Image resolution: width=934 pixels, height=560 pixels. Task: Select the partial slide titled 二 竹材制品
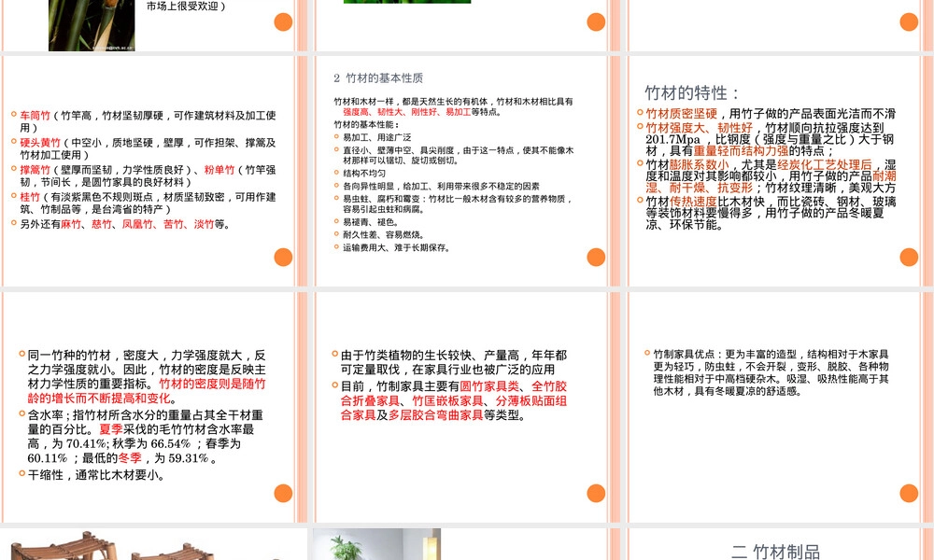tap(780, 544)
